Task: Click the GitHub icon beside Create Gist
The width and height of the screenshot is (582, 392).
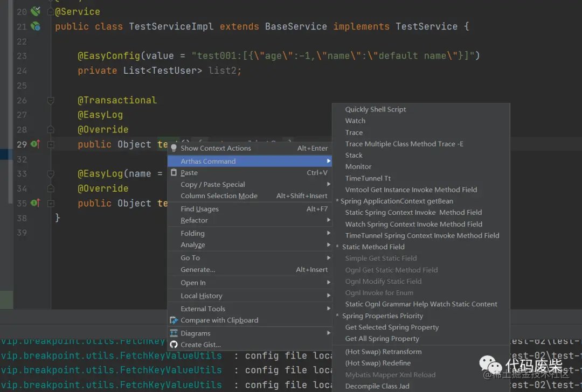Action: click(174, 345)
